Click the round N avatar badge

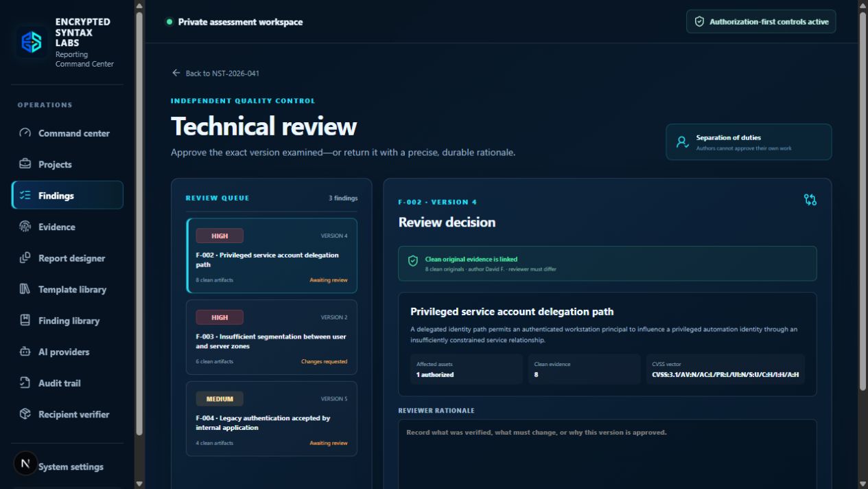[x=25, y=464]
